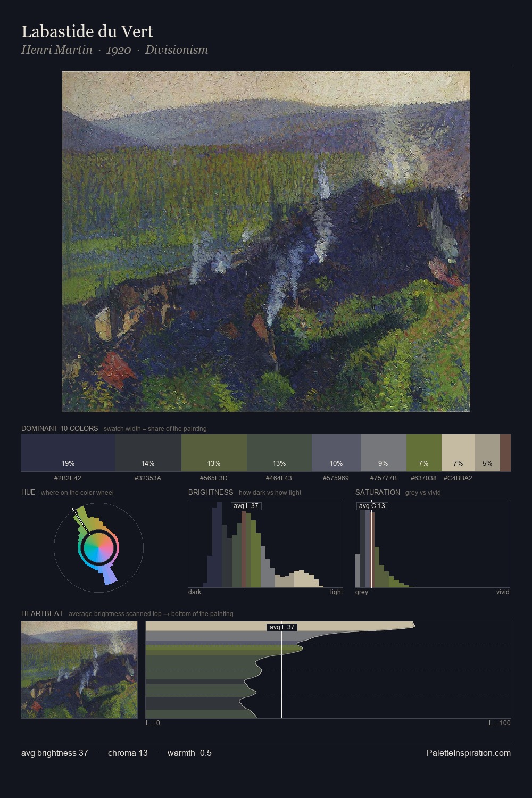532x798 pixels.
Task: Click the '#637038' hex code text
Action: pyautogui.click(x=424, y=478)
